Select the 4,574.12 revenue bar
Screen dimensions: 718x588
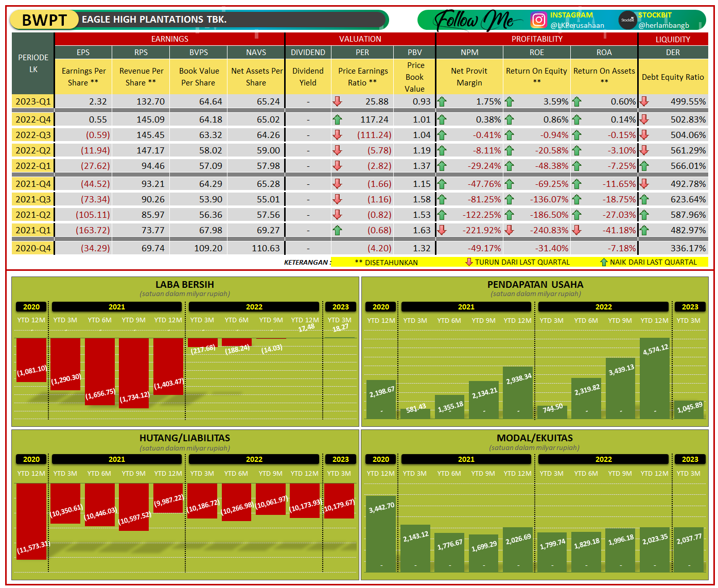coord(655,378)
